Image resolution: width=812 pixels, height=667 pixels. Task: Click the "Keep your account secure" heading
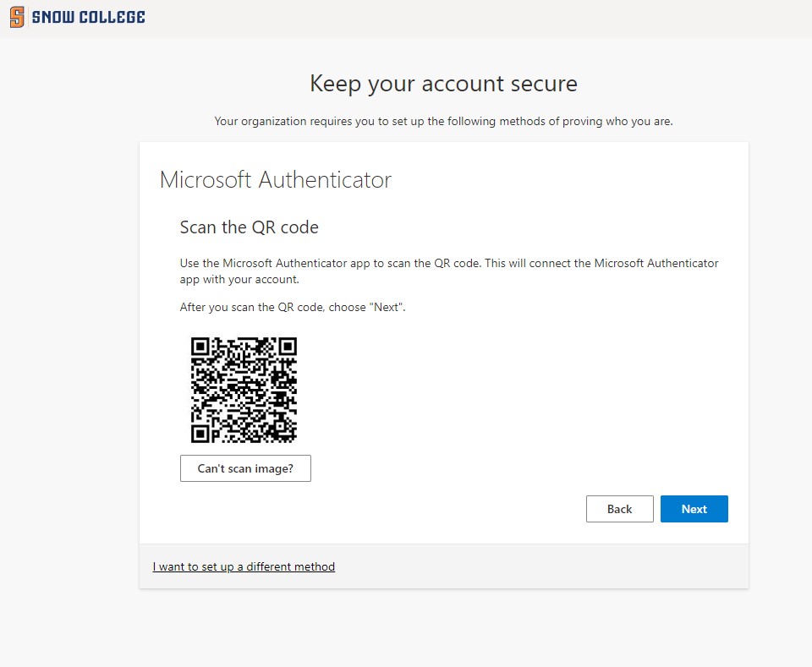coord(443,84)
